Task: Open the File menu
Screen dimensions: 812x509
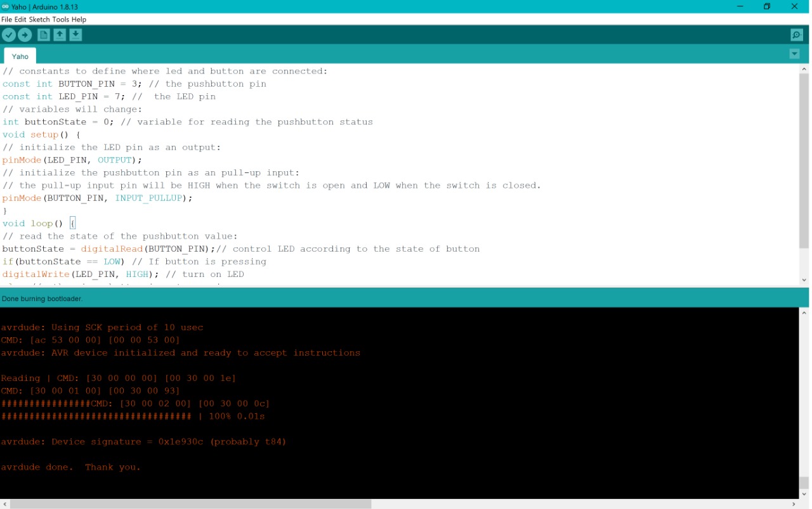Action: pos(6,20)
